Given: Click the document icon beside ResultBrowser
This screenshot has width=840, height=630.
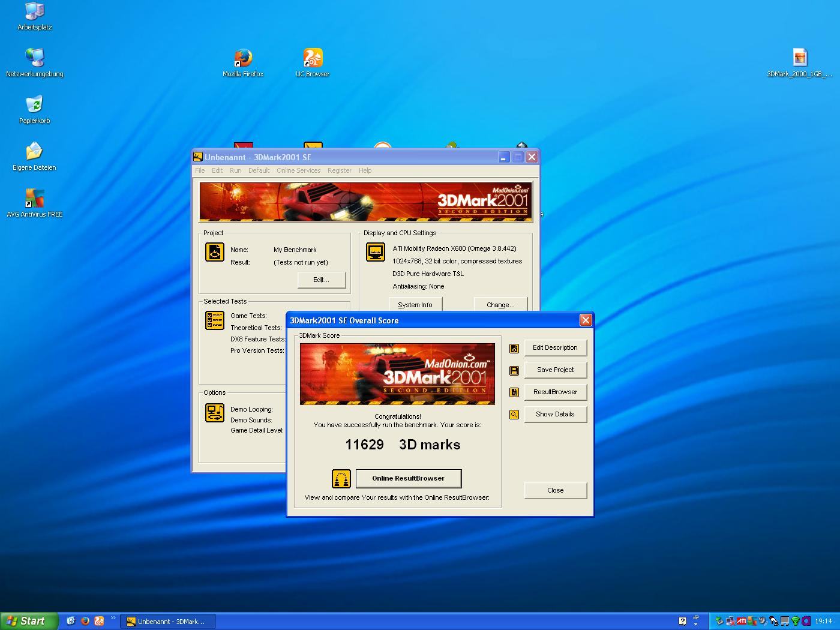Looking at the screenshot, I should [514, 392].
